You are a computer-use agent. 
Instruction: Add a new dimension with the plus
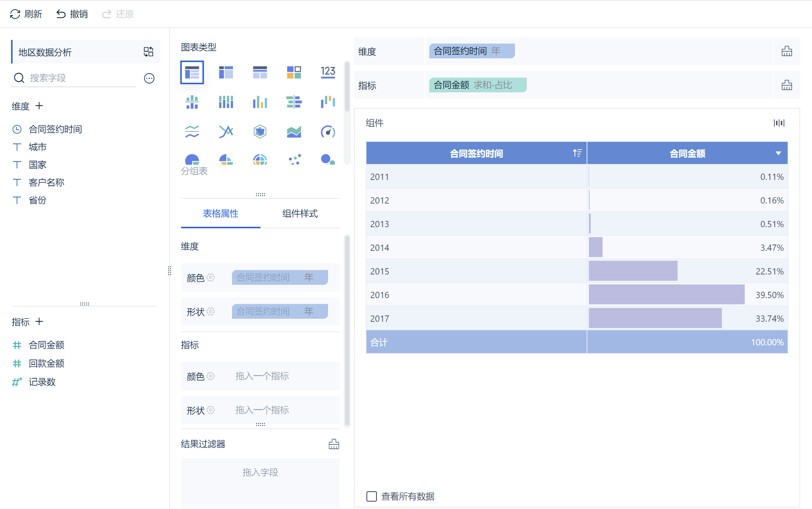point(39,106)
